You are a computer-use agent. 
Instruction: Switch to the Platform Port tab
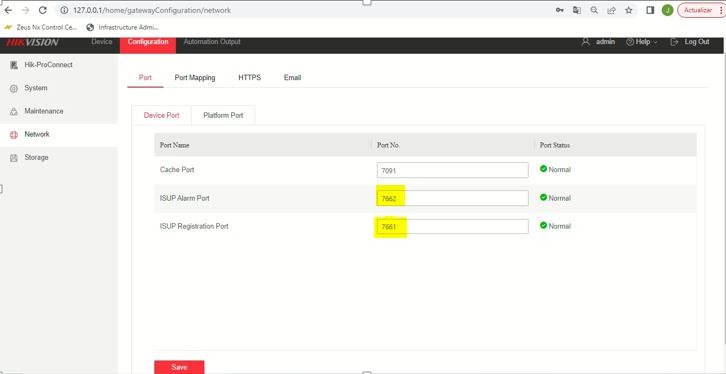tap(223, 115)
